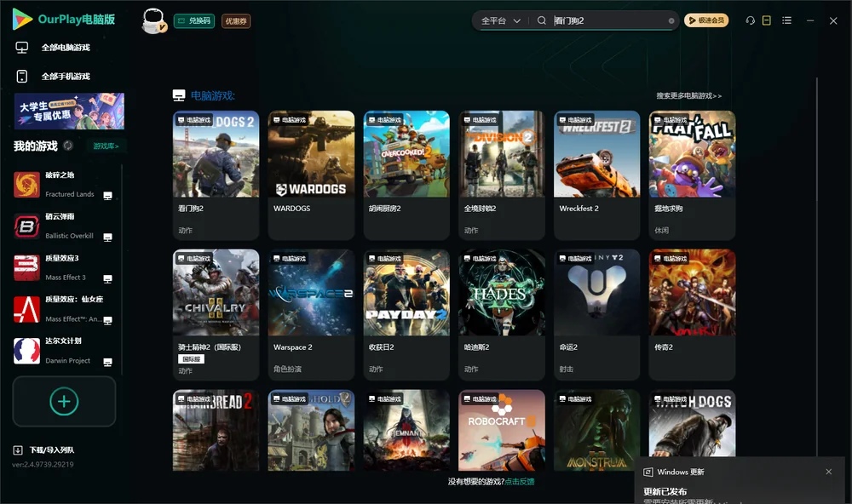
Task: Open the Windows 更新 notification icon
Action: (648, 472)
